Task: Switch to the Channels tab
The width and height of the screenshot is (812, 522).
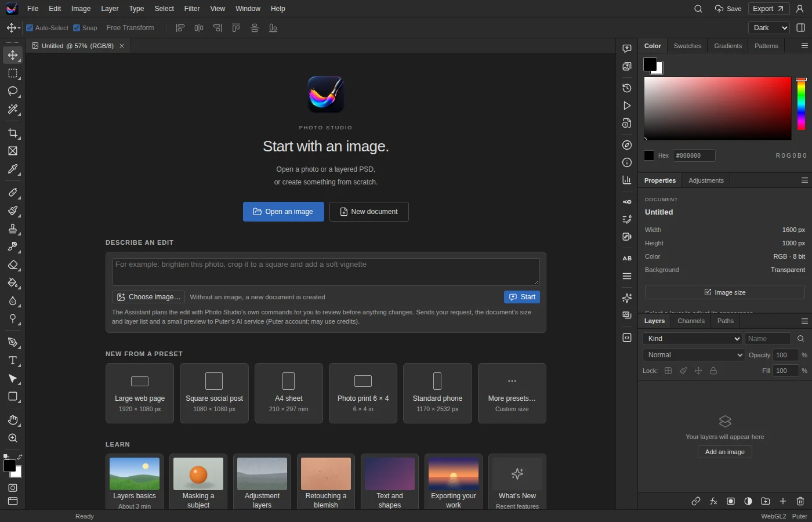Action: (x=691, y=321)
